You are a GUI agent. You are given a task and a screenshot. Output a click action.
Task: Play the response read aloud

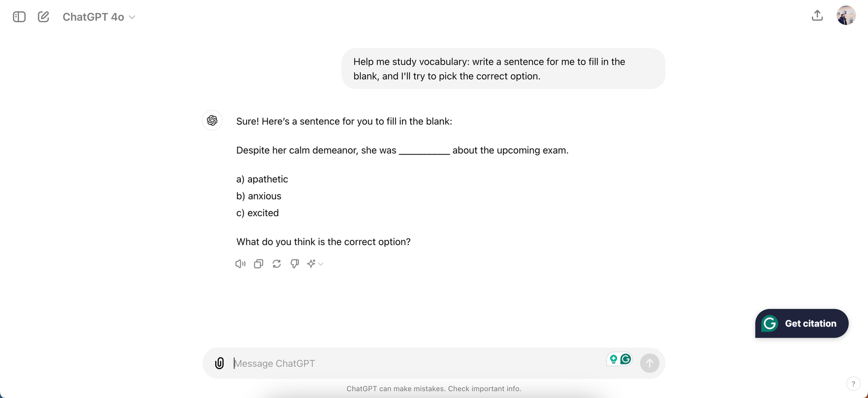point(240,264)
